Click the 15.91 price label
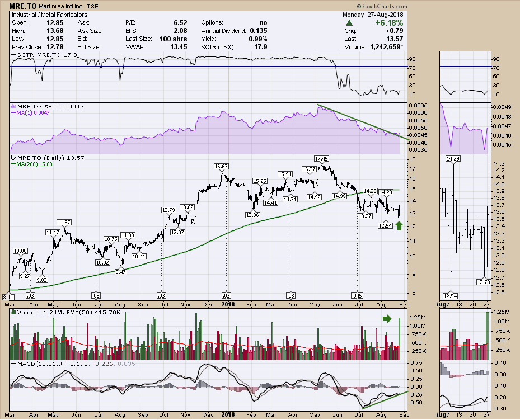Screen dimensions: 520x420 (285, 174)
